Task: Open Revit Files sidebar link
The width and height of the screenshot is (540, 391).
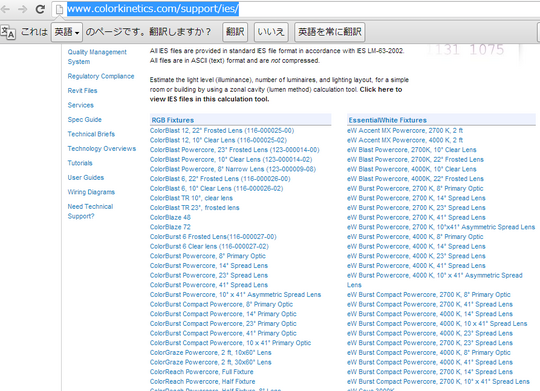Action: click(82, 91)
